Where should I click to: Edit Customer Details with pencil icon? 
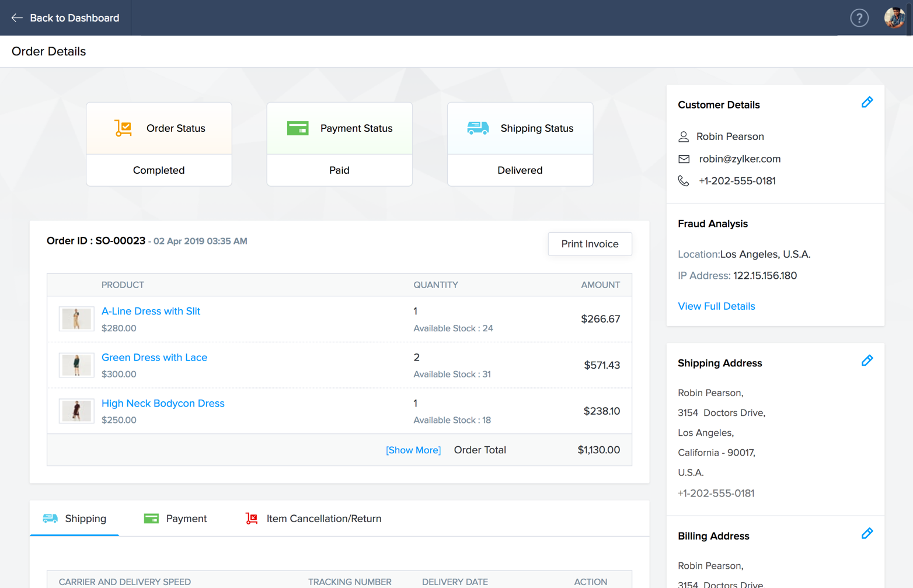867,103
